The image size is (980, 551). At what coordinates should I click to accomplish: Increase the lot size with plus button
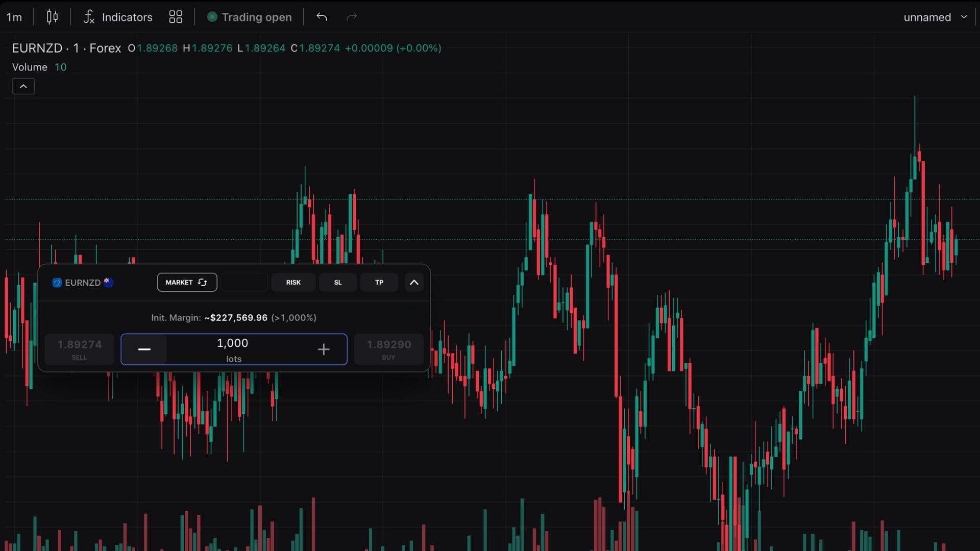[324, 349]
